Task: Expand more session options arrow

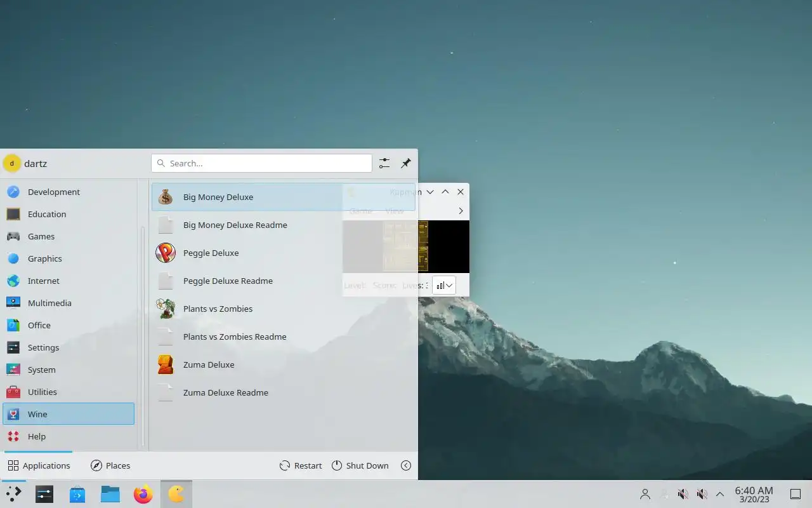Action: 406,465
